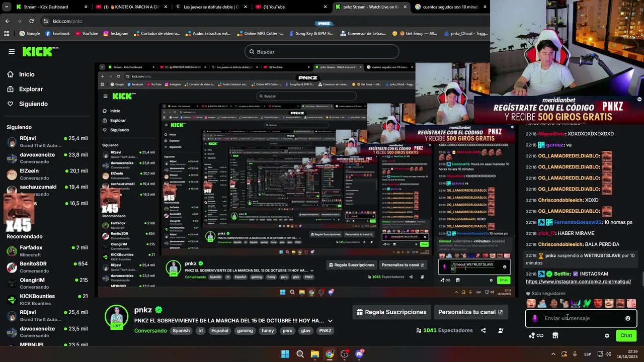Open RDjavi channel with 25,4 mil viewers
Image resolution: width=644 pixels, height=362 pixels.
pyautogui.click(x=47, y=142)
